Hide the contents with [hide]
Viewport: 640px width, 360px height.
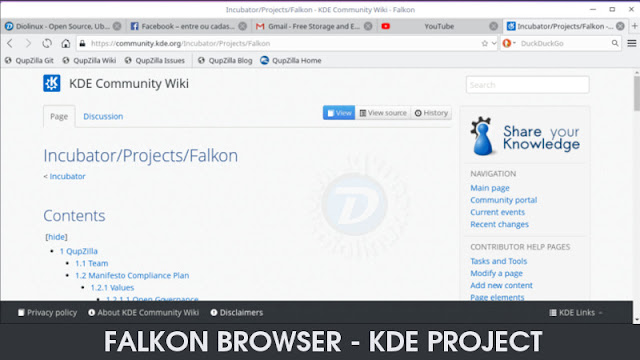(x=56, y=237)
